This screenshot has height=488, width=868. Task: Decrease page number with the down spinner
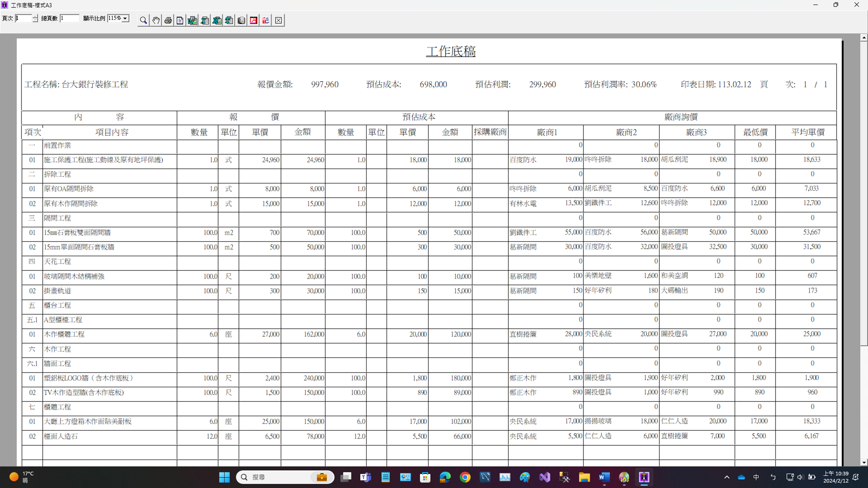pos(35,20)
